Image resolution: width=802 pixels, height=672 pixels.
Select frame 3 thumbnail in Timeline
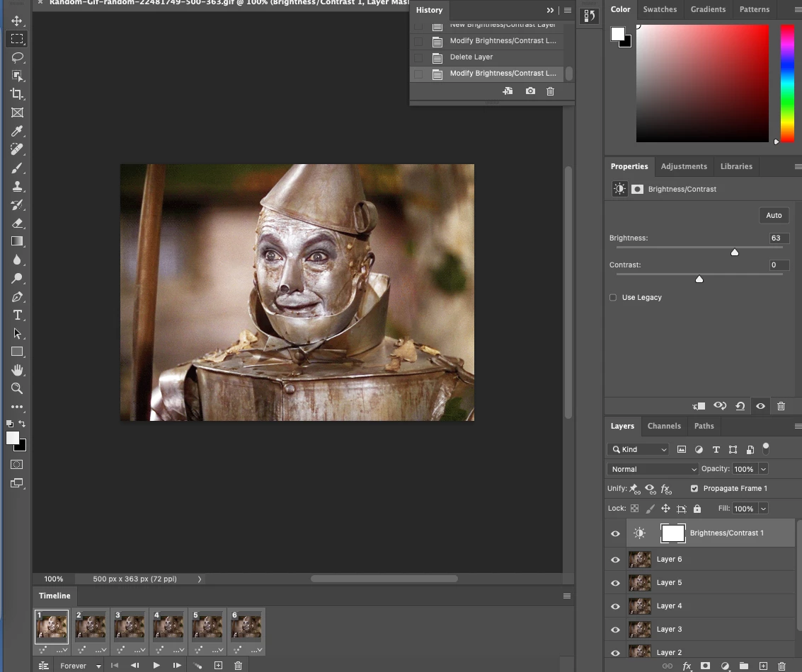[x=130, y=627]
